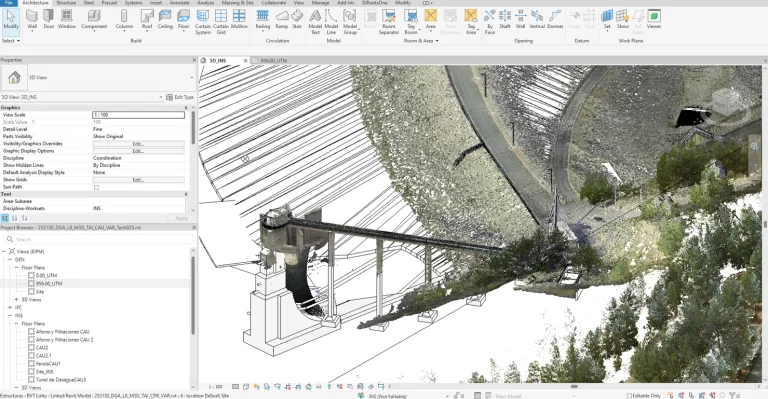Toggle the Sun Path checkbox
Image resolution: width=768 pixels, height=399 pixels.
pyautogui.click(x=96, y=187)
